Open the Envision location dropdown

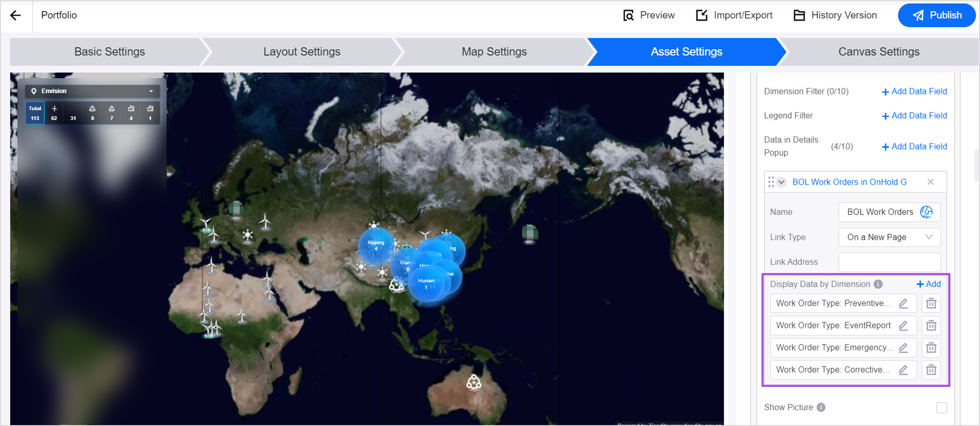pos(92,91)
